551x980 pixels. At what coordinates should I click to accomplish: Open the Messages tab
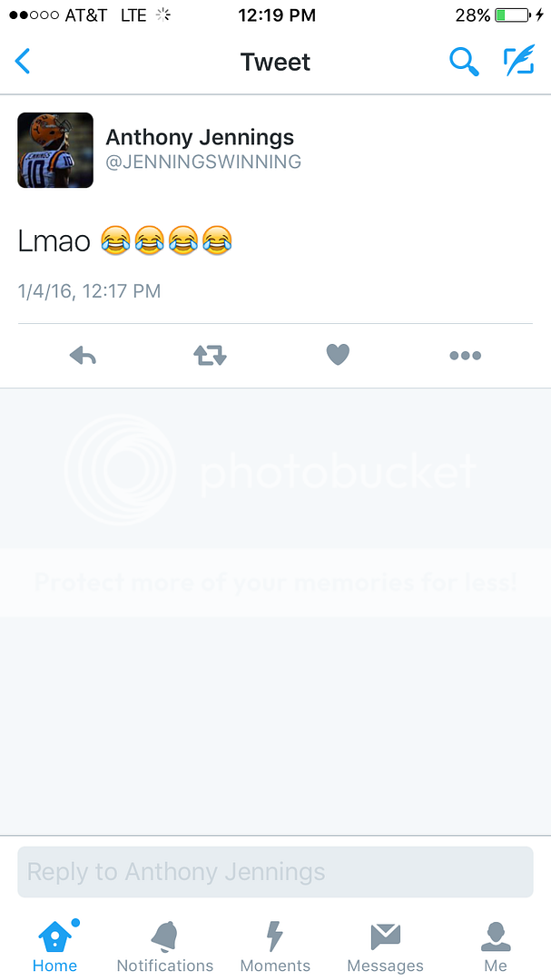385,946
